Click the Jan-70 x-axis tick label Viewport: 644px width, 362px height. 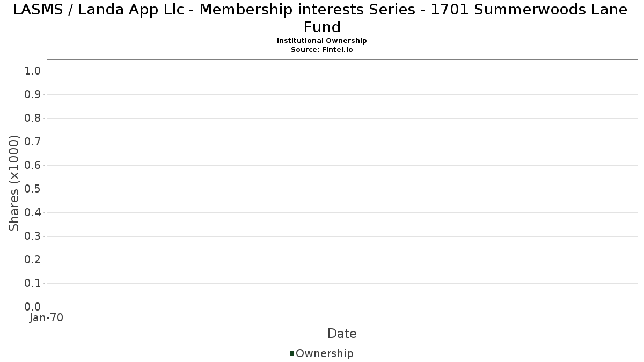pos(47,318)
